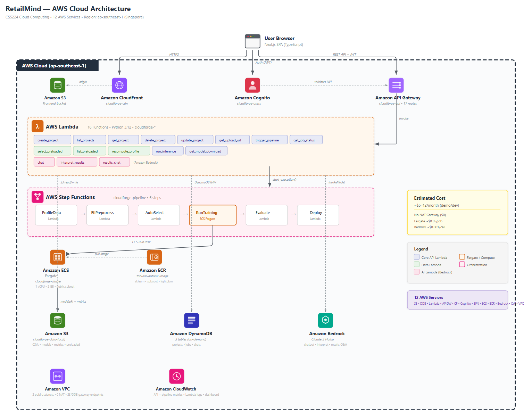Click the Amazon Bedrock icon
Screen dimensions: 532x420
(x=325, y=320)
